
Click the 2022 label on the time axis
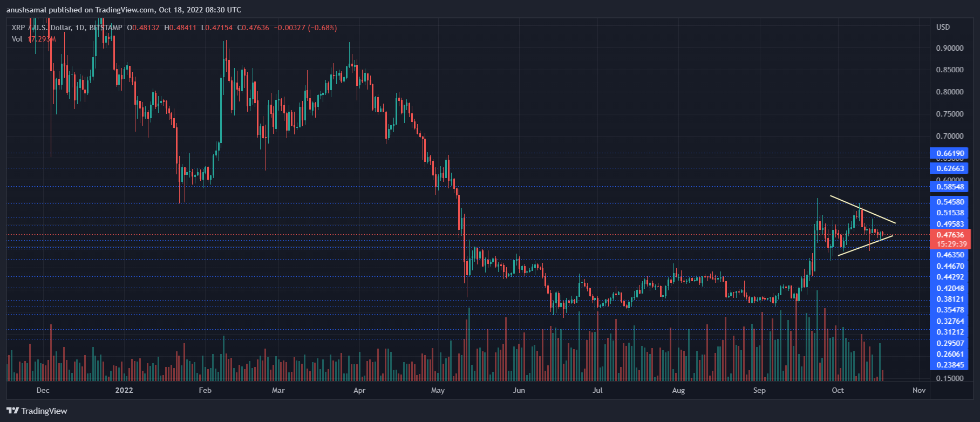pyautogui.click(x=124, y=390)
